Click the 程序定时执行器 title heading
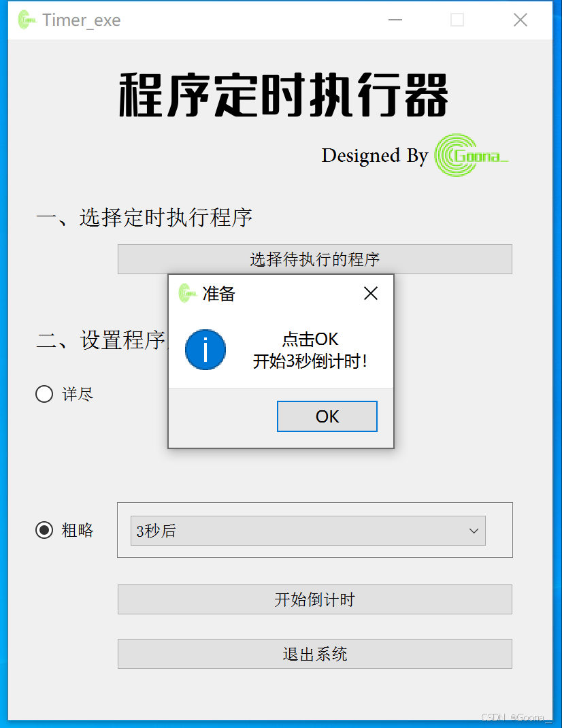This screenshot has width=562, height=728. point(283,95)
